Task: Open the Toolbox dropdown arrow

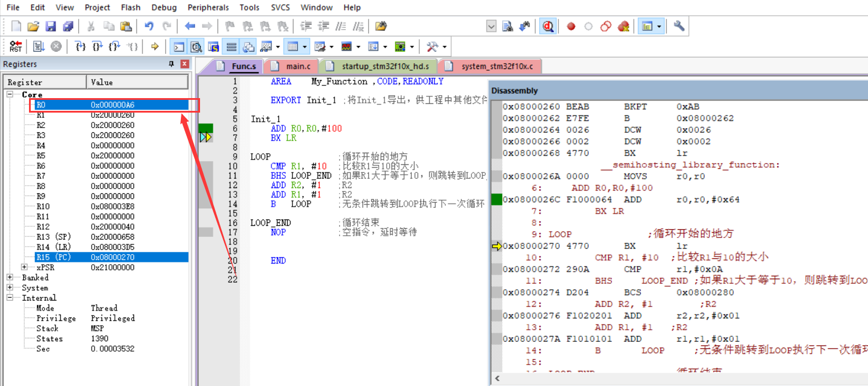Action: point(445,46)
